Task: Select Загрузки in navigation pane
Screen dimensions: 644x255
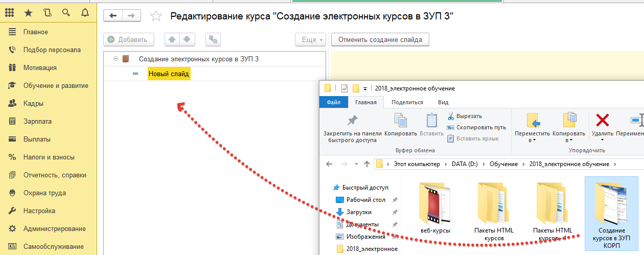Action: coord(354,212)
